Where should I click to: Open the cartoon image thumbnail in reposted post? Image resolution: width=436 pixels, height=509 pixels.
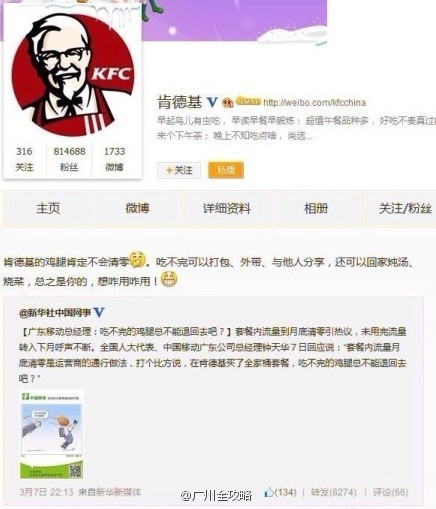coord(51,435)
